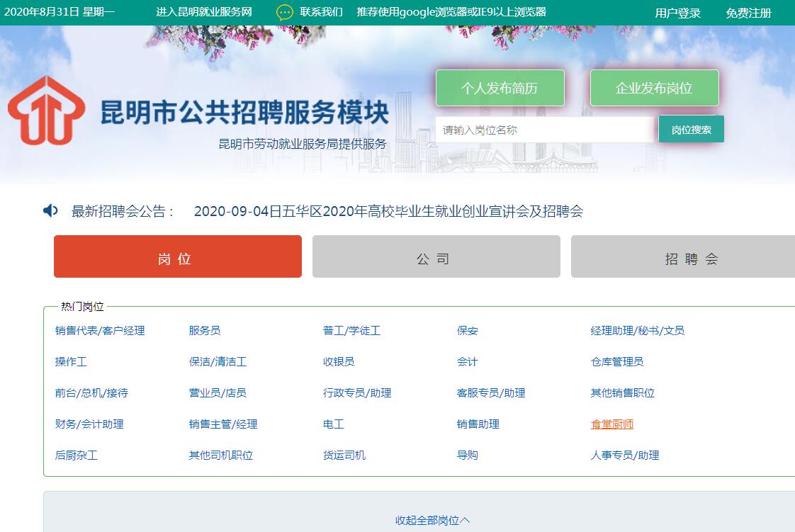Screen dimensions: 795x532
Task: Switch to the 公司 tab
Action: pos(436,256)
